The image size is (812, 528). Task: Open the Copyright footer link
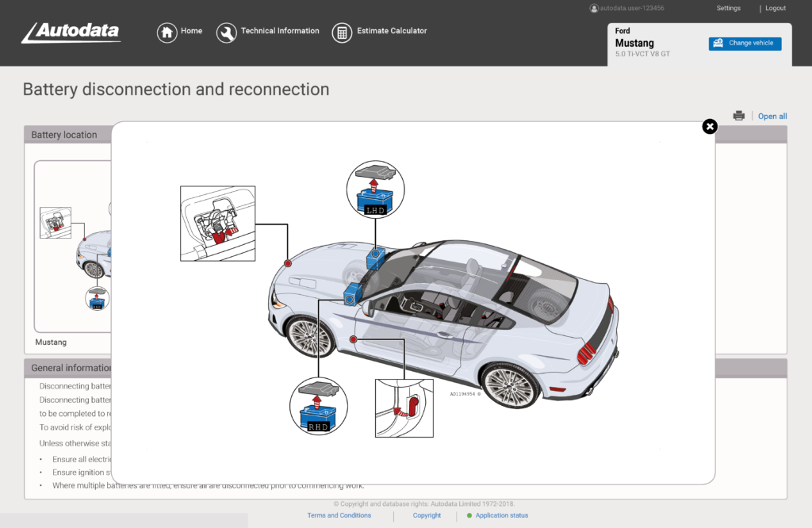(427, 515)
